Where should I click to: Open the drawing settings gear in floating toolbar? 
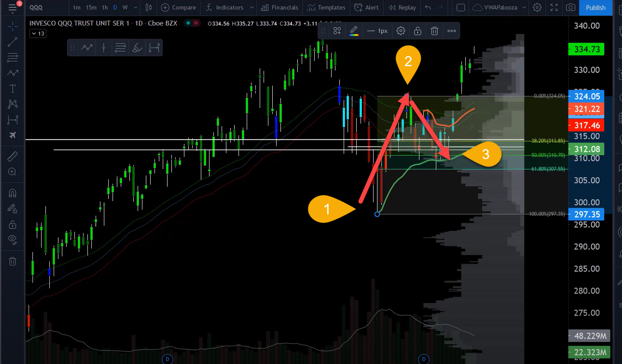[x=401, y=31]
